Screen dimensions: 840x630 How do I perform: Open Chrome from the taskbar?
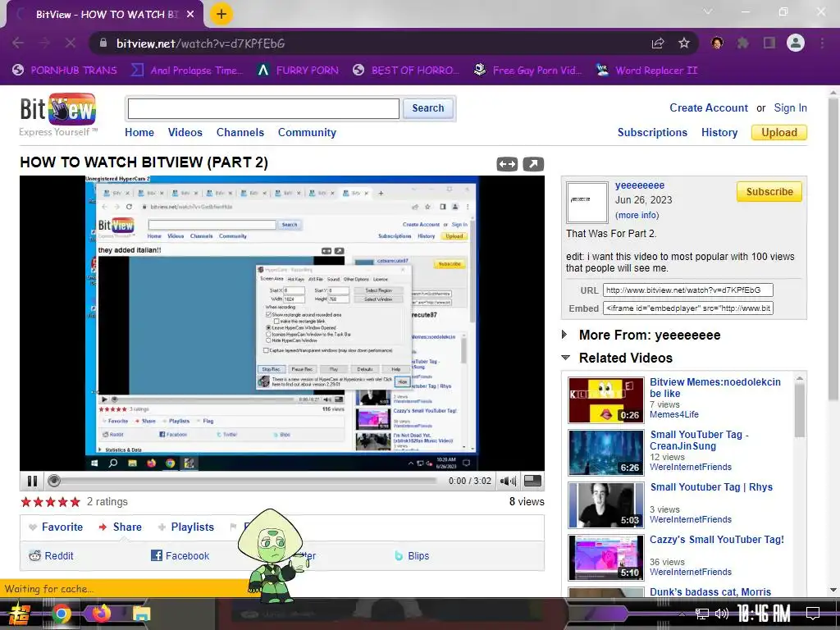tap(61, 614)
